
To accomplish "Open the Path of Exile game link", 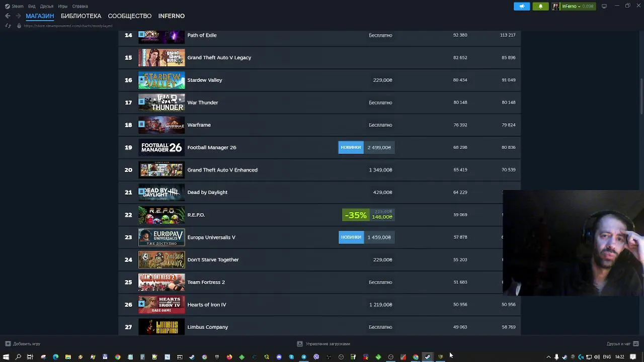I will tap(202, 35).
